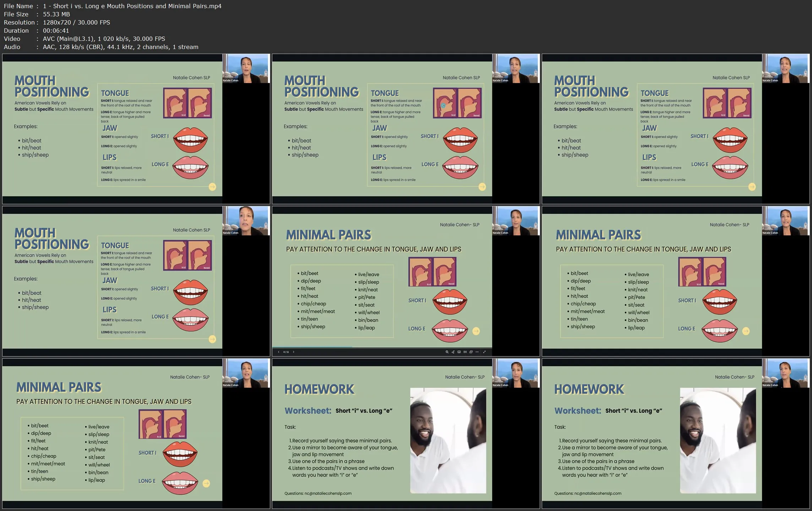Click the captions keyboard icon in toolbar
The image size is (812, 511).
pos(459,352)
